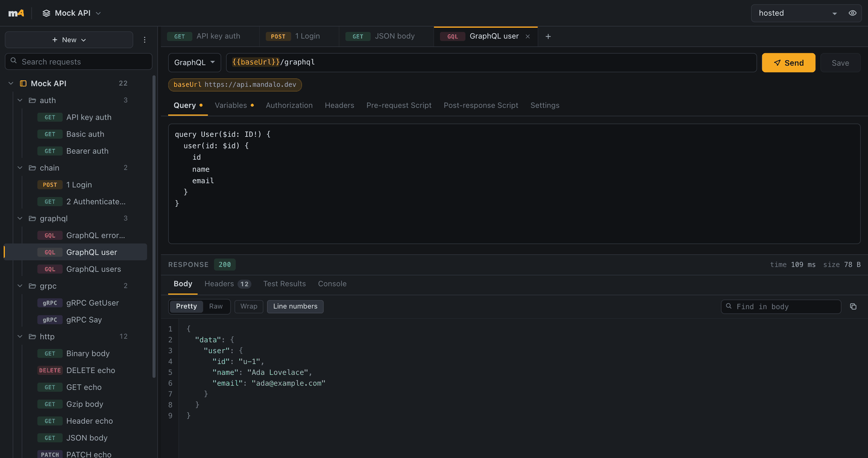Switch to the API key auth tab
The height and width of the screenshot is (458, 868).
click(209, 36)
